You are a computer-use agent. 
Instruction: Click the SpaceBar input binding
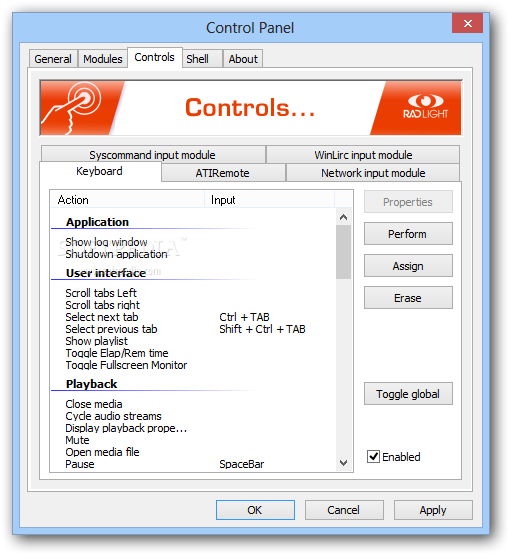click(242, 464)
